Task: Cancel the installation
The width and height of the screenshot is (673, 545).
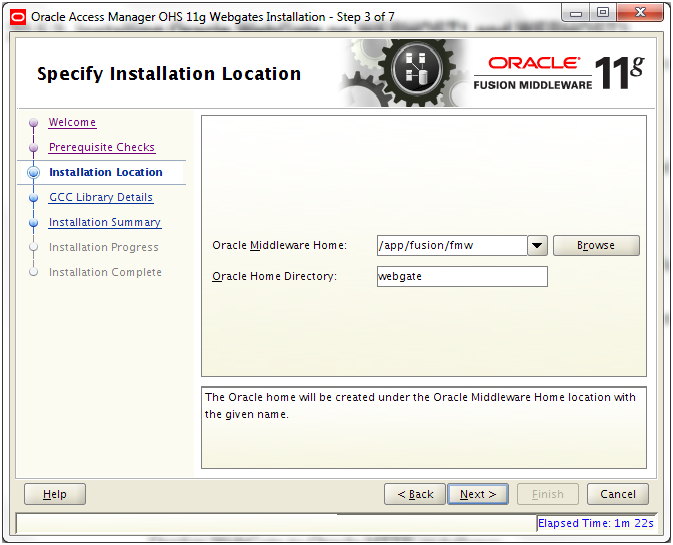Action: [x=618, y=494]
